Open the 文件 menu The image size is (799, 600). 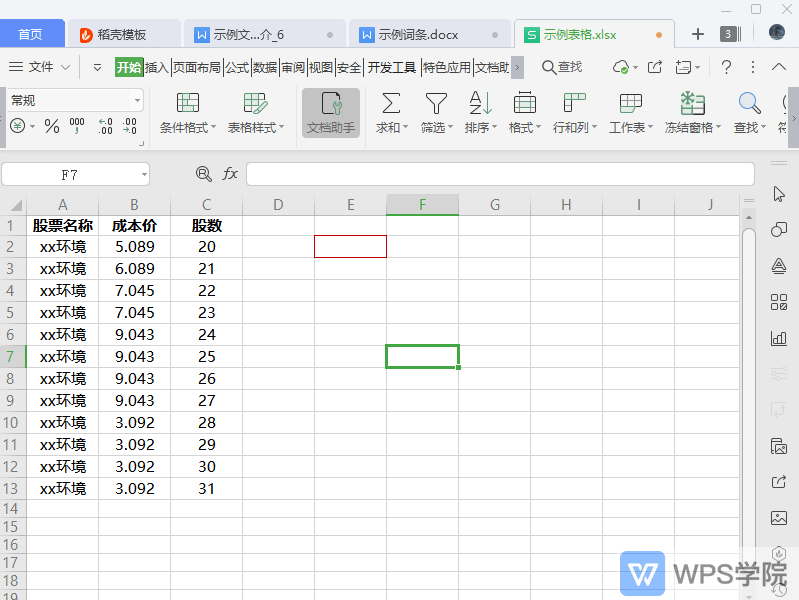click(x=41, y=67)
